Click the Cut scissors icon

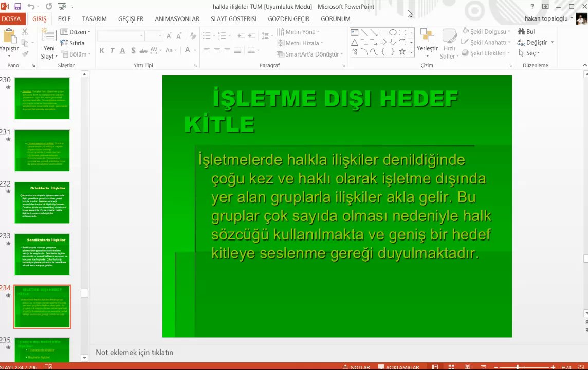tap(25, 32)
